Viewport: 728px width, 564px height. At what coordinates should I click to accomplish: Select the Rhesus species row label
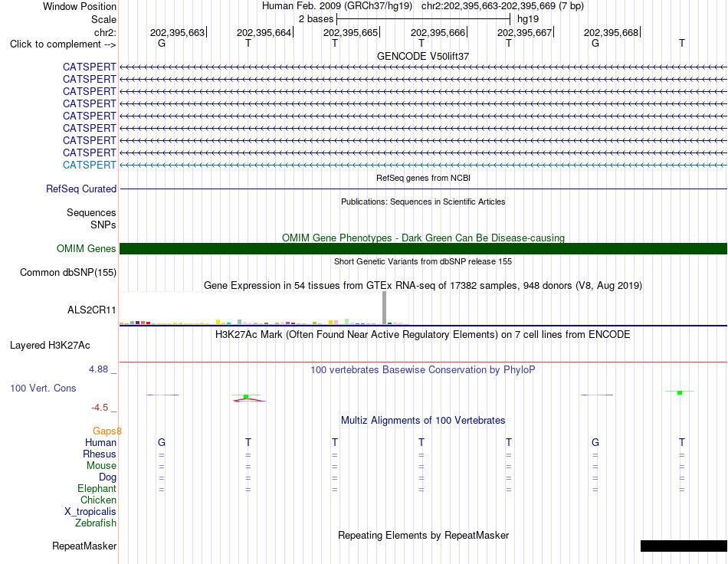point(100,454)
